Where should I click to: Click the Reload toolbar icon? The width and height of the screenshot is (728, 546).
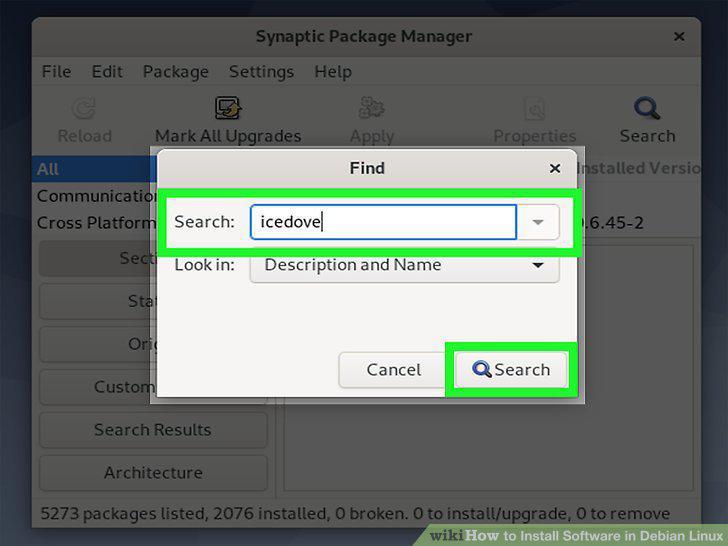84,109
